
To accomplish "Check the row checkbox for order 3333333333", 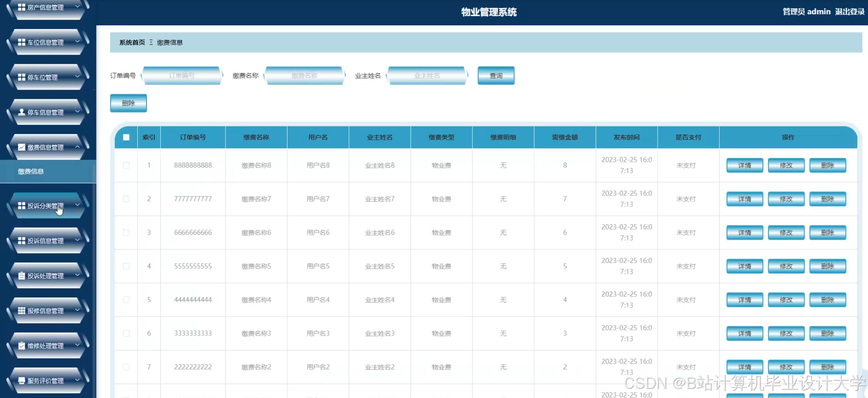I will 126,333.
